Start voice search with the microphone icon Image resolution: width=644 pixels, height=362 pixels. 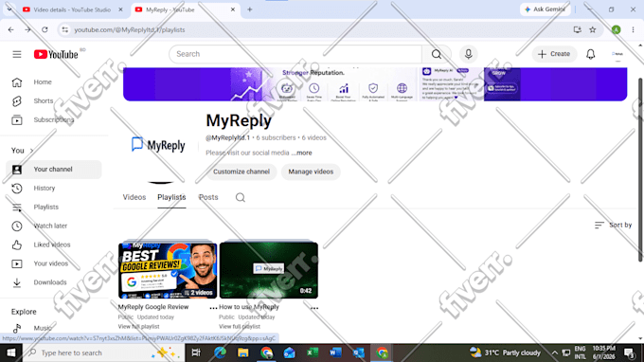pyautogui.click(x=468, y=54)
